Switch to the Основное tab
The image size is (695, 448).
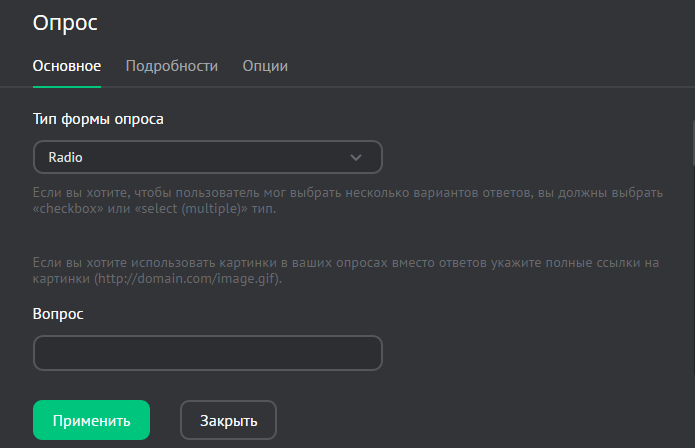(x=67, y=66)
